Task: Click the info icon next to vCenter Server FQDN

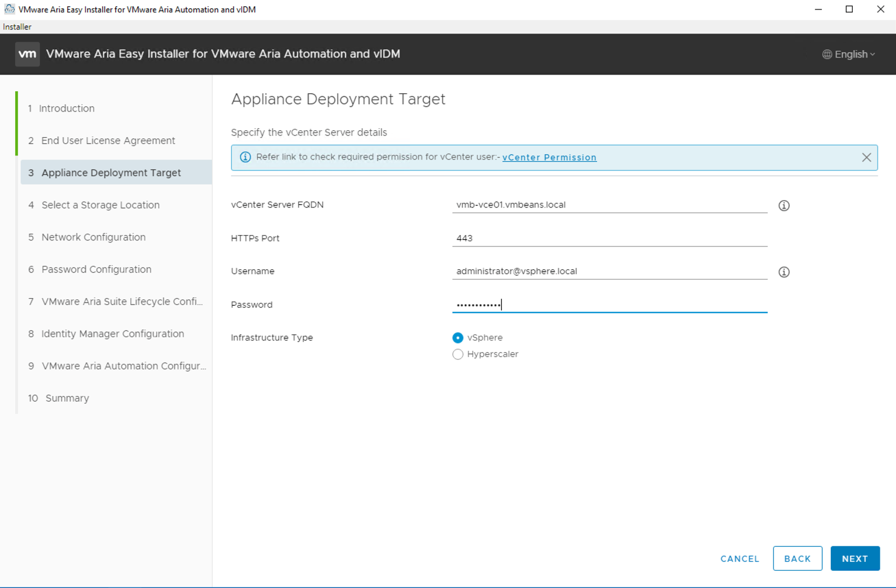Action: (x=784, y=206)
